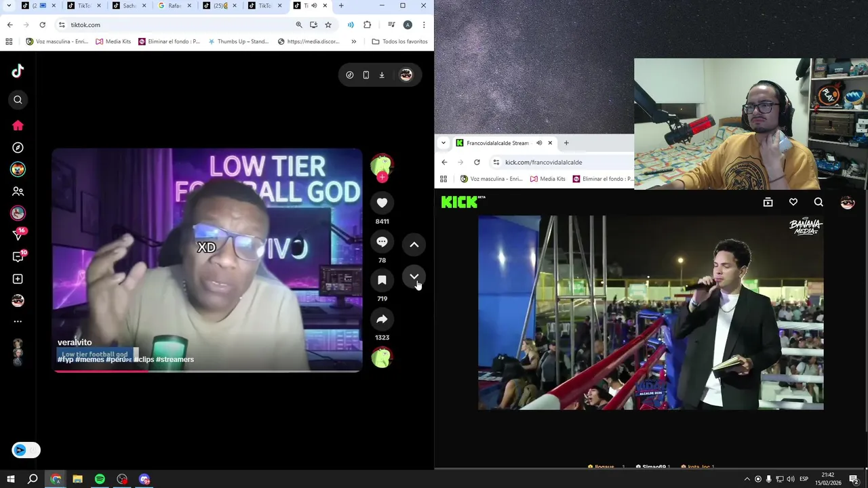
Task: Open the TikTok profile avatar in top pill
Action: coord(406,75)
